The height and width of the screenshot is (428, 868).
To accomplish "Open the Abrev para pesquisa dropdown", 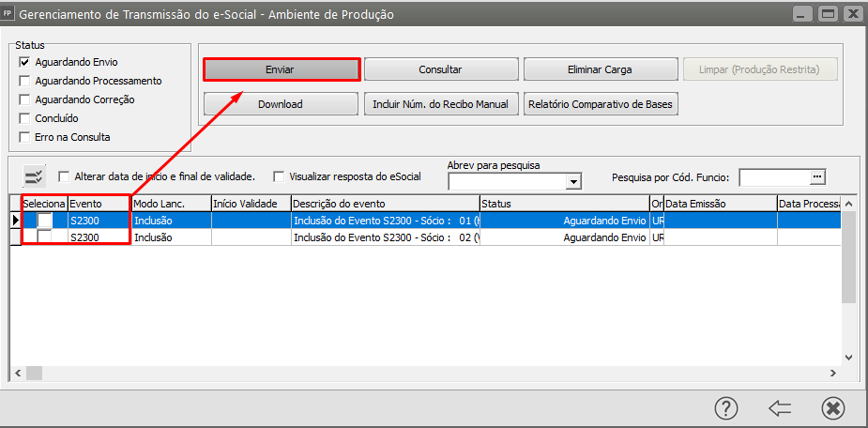I will pos(573,181).
